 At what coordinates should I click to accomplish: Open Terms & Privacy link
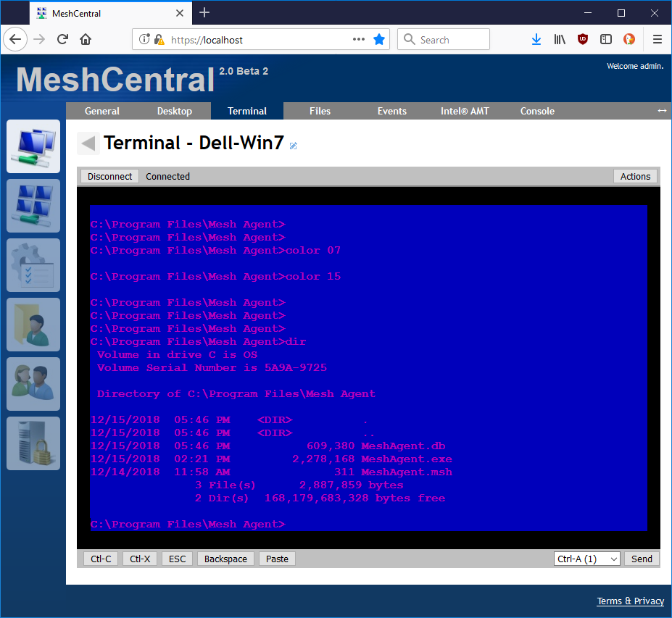coord(631,601)
